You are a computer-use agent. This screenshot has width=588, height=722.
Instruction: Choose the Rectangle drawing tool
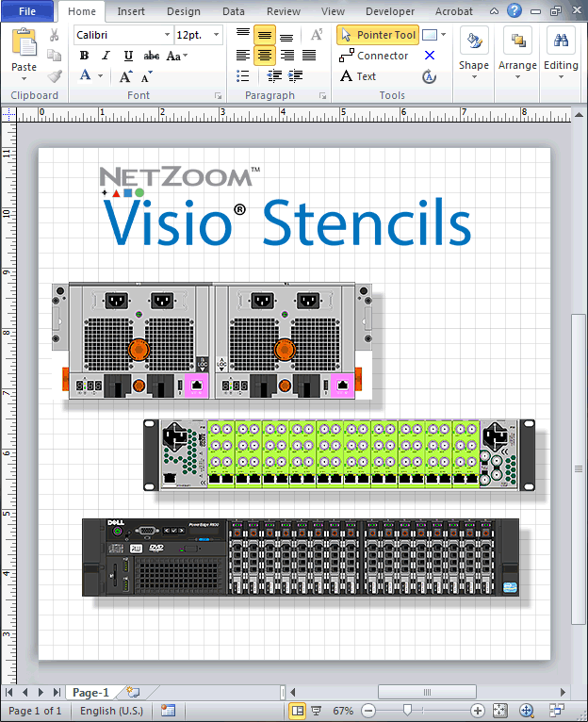pos(430,35)
